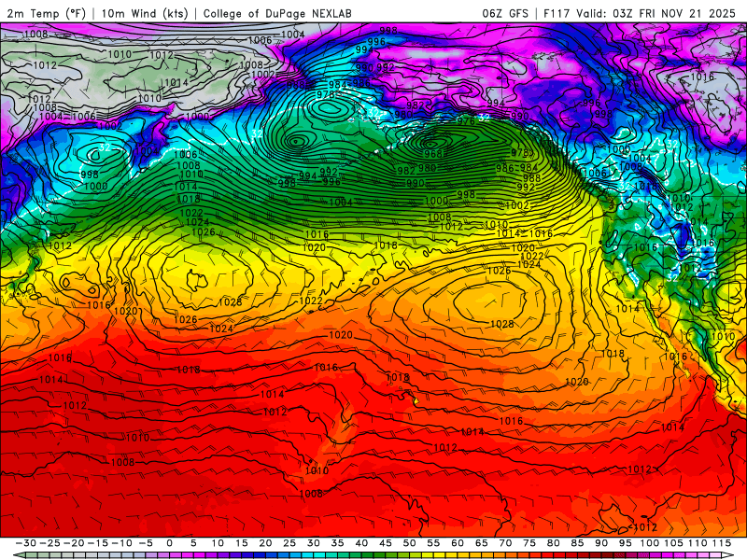Click the "15" temperature legend value
Viewport: 747px width, 560px height.
click(x=242, y=543)
